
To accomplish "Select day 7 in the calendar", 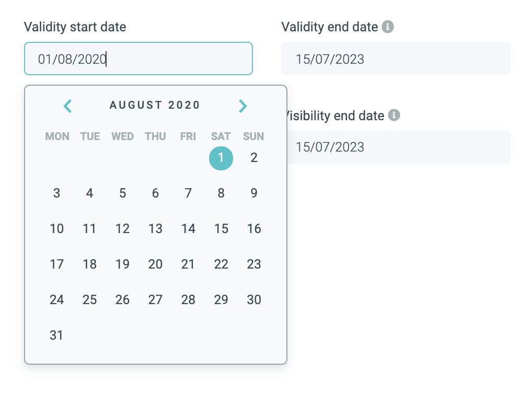I will (188, 193).
